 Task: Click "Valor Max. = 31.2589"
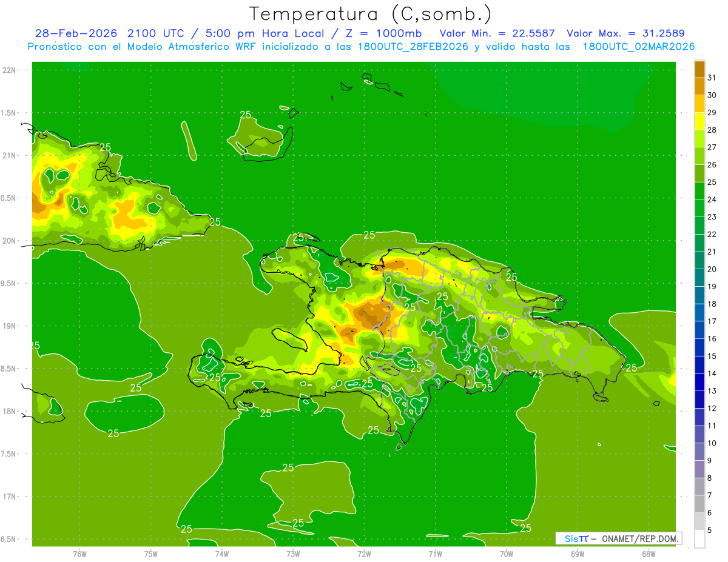(626, 33)
